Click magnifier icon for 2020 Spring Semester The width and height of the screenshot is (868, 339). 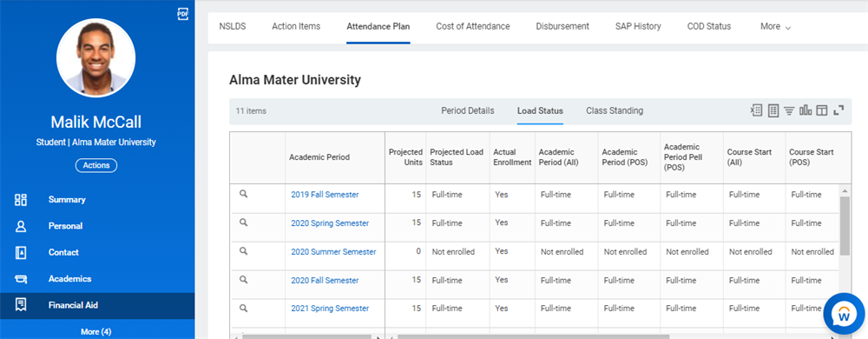pos(243,223)
